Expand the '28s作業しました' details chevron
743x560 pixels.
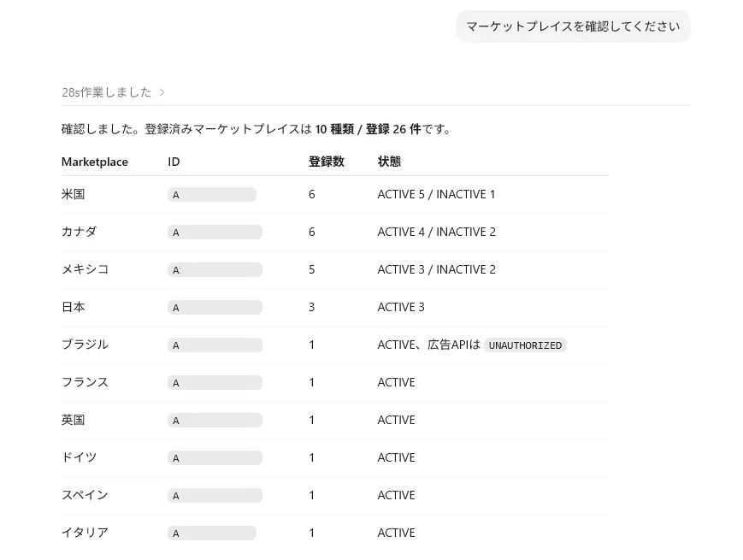162,92
